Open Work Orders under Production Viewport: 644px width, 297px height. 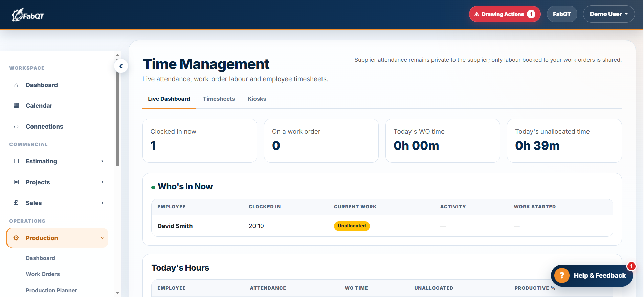(x=43, y=274)
